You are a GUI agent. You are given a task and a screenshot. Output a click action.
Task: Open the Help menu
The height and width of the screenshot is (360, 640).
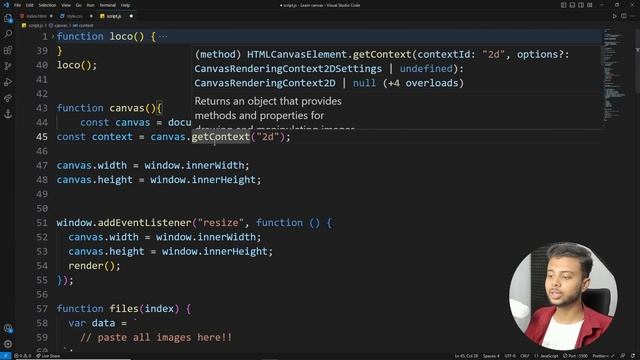tap(126, 5)
